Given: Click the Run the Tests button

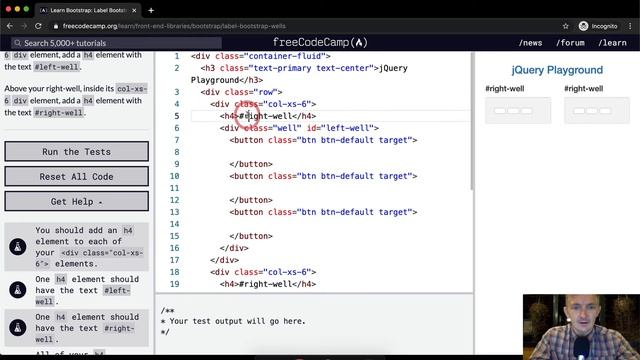Looking at the screenshot, I should [x=76, y=151].
